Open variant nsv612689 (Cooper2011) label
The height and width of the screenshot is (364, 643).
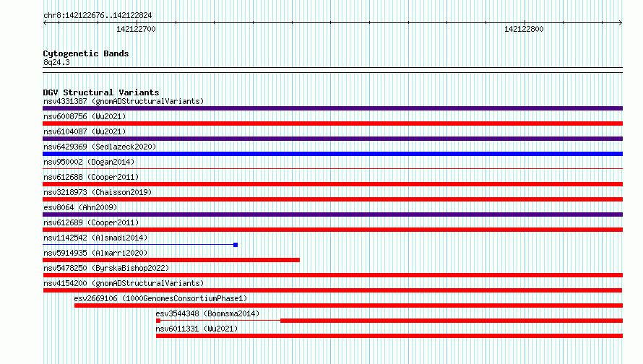click(91, 222)
